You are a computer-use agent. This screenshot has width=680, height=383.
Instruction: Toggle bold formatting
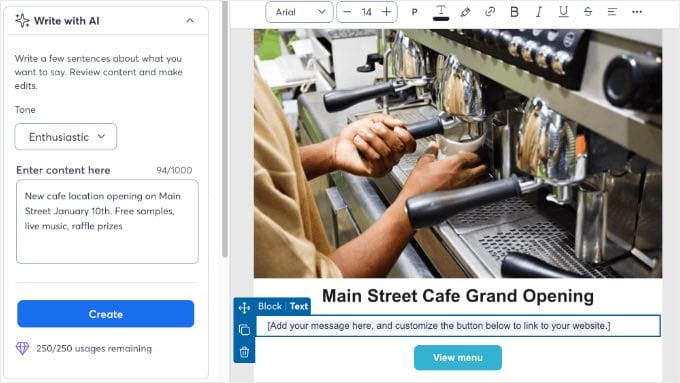514,12
